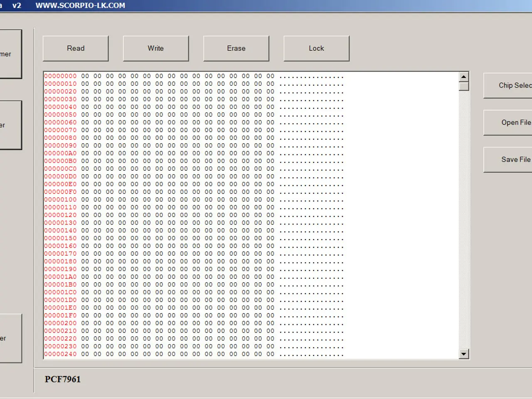
Task: Select address row 00000150
Action: (x=194, y=238)
